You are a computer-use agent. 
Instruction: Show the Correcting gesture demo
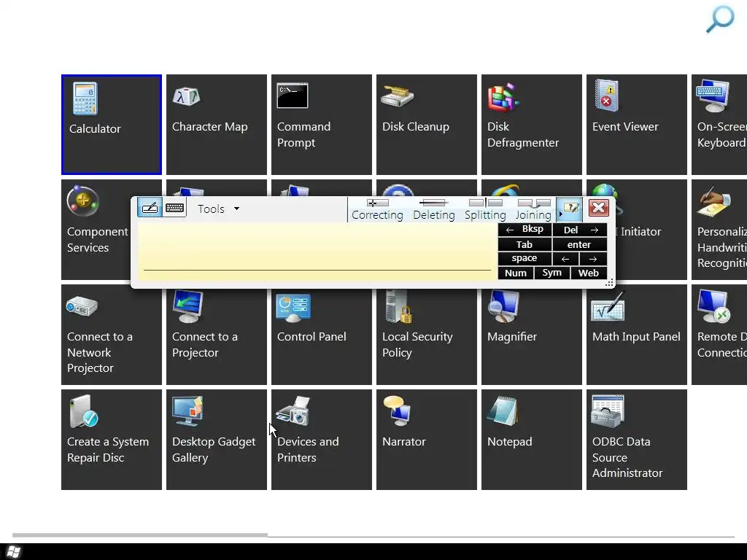tap(377, 209)
